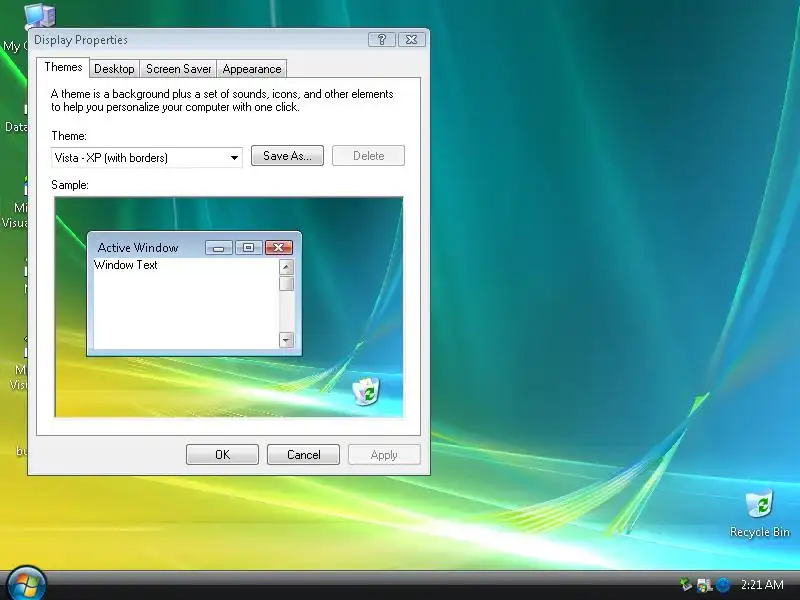Viewport: 800px width, 600px height.
Task: Click the sample window scroll-down arrow
Action: (x=287, y=340)
